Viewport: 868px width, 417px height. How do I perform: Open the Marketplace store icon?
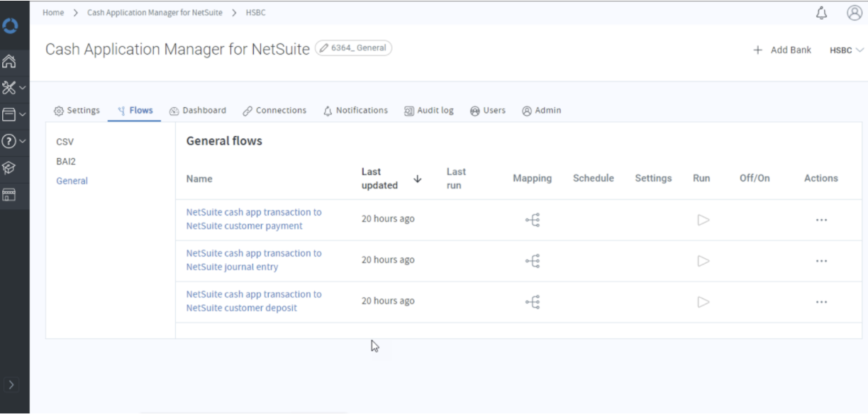click(x=10, y=195)
